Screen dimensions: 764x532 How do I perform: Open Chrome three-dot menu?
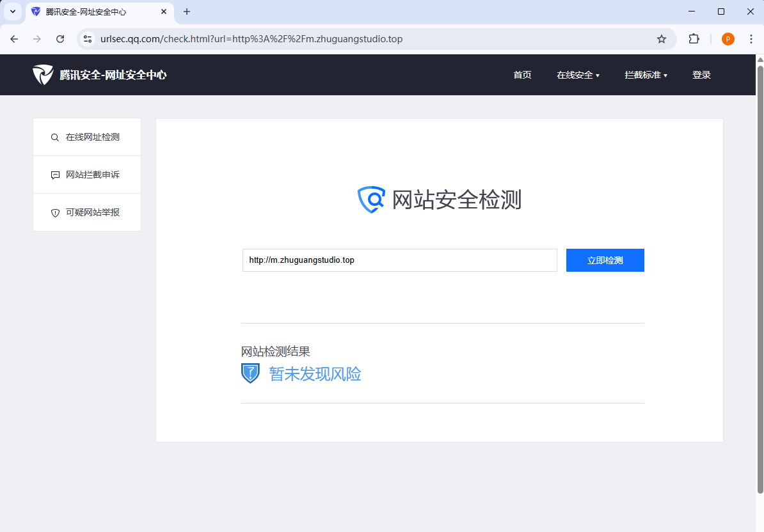tap(751, 39)
